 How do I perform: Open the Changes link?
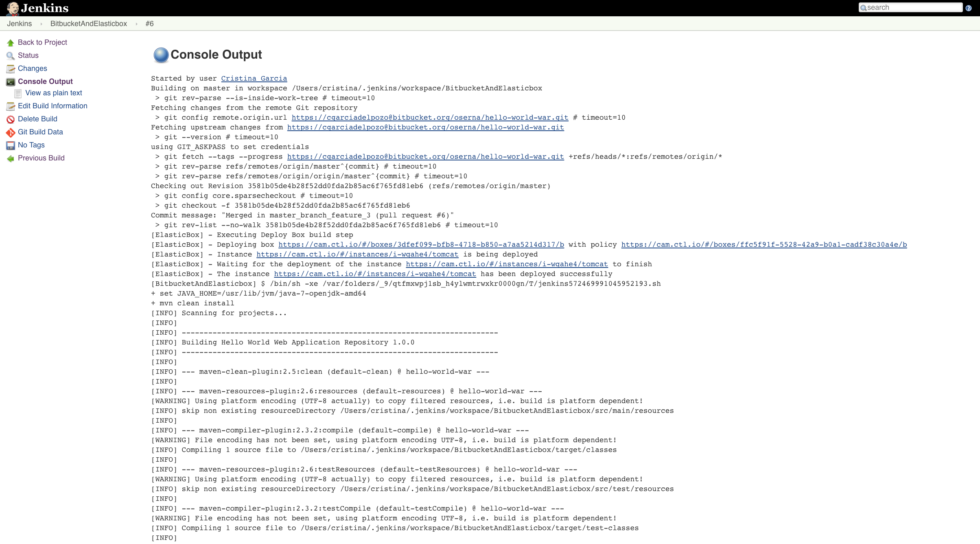point(33,68)
